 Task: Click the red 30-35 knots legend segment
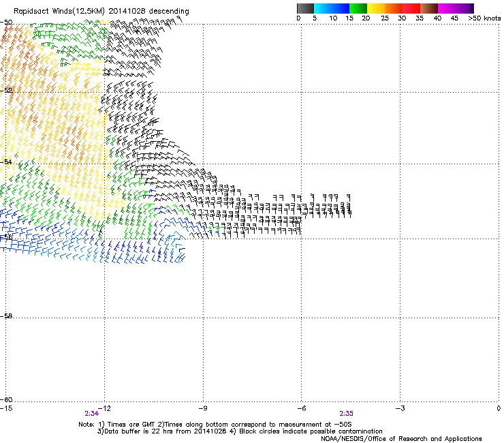coord(411,8)
